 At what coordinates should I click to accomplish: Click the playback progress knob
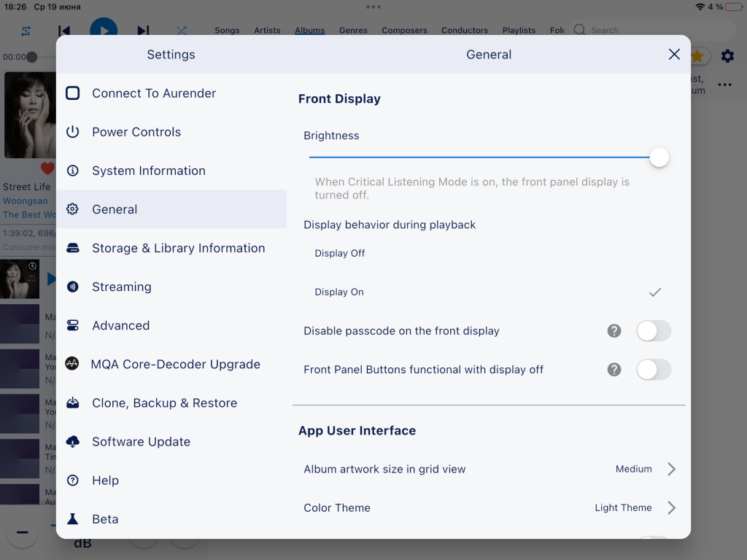coord(32,57)
